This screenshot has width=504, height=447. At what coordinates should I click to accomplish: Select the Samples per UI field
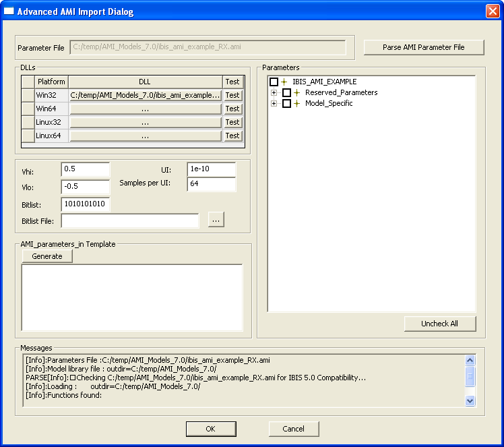coord(211,184)
